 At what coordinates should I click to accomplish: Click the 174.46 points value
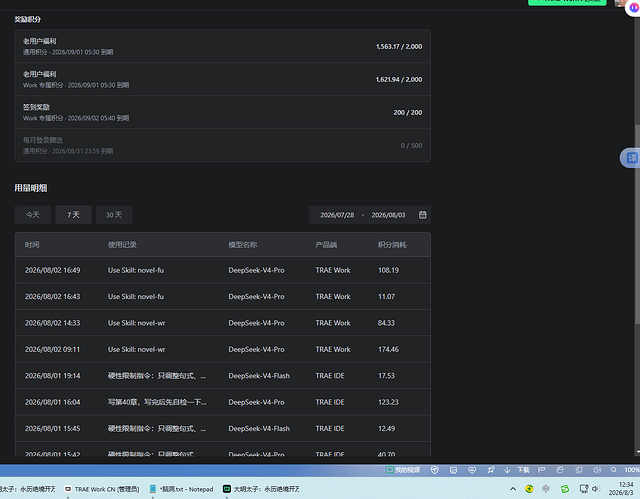[388, 350]
